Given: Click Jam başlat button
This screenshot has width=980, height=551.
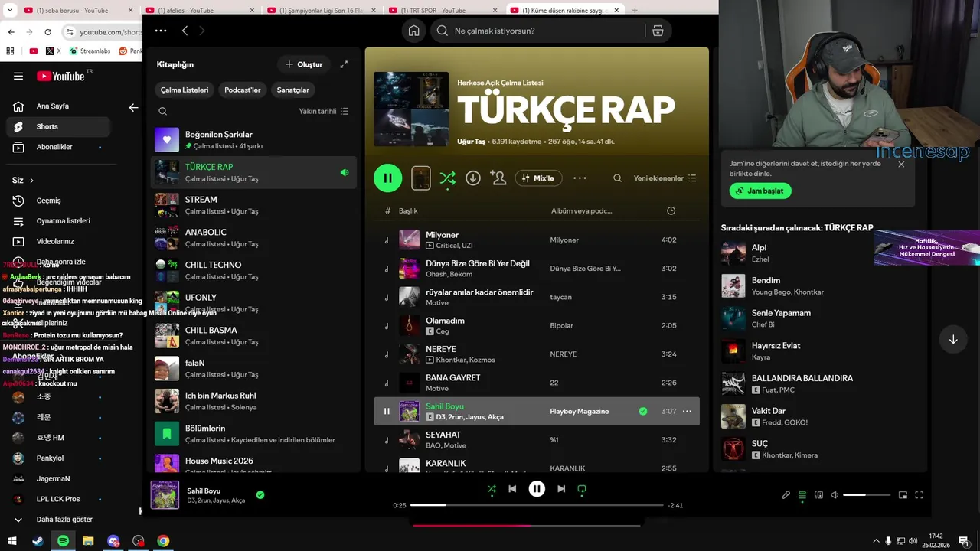Looking at the screenshot, I should [760, 191].
